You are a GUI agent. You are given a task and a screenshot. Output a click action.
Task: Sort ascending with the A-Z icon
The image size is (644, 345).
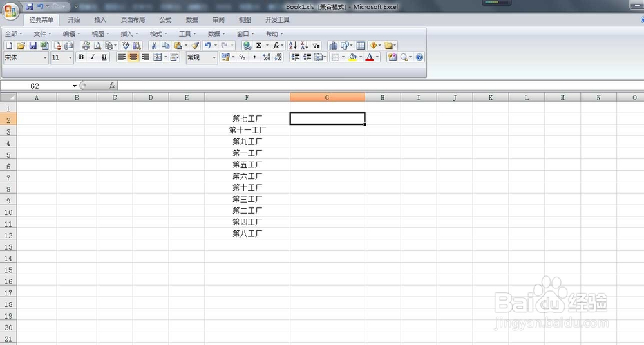coord(292,46)
